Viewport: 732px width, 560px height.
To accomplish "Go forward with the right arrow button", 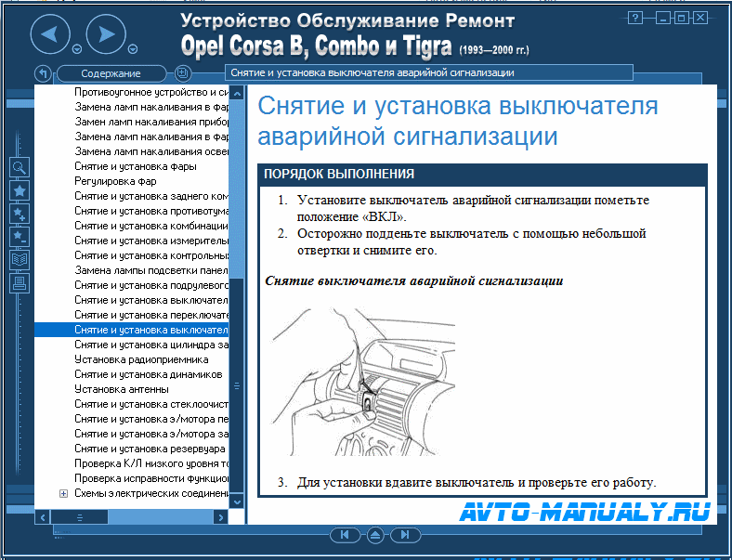I will 107,34.
